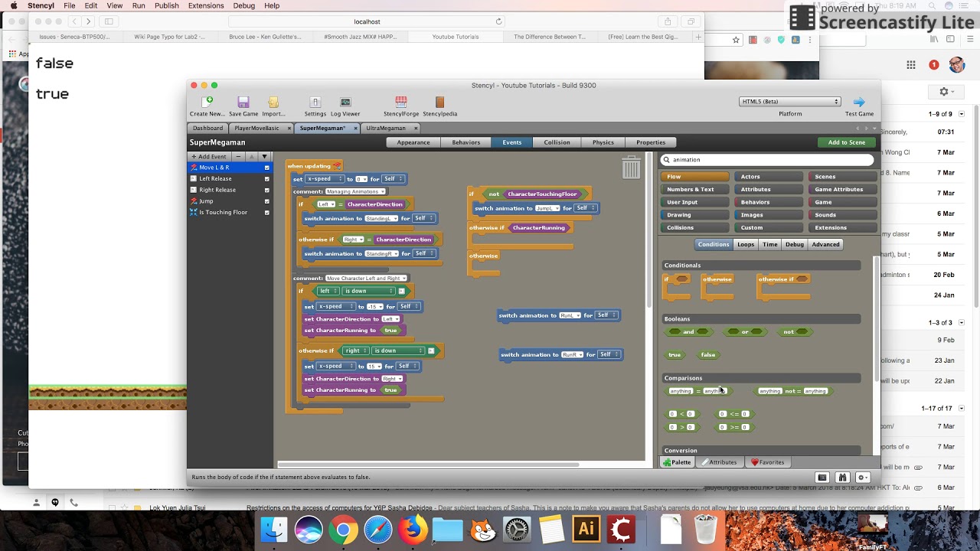Open the Import toolbar icon
The height and width of the screenshot is (551, 980).
pos(273,102)
